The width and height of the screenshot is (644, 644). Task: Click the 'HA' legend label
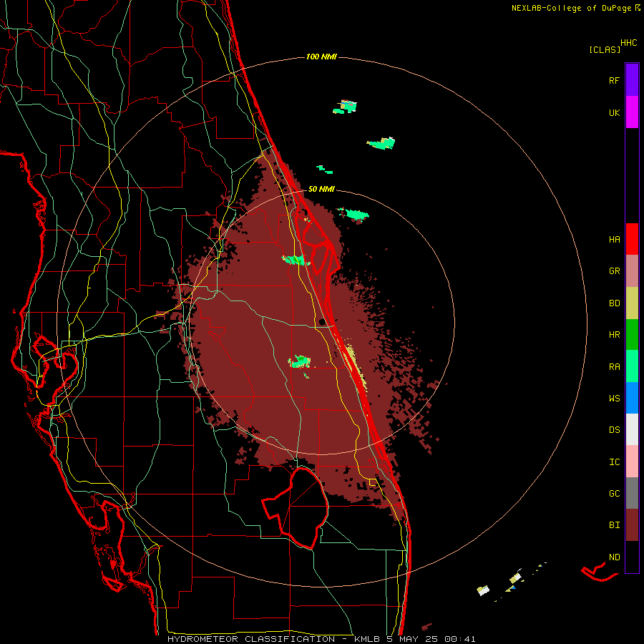coord(614,239)
